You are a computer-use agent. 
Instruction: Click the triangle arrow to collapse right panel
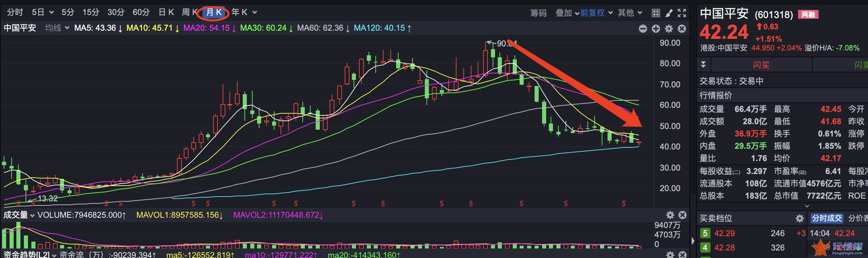click(x=693, y=241)
